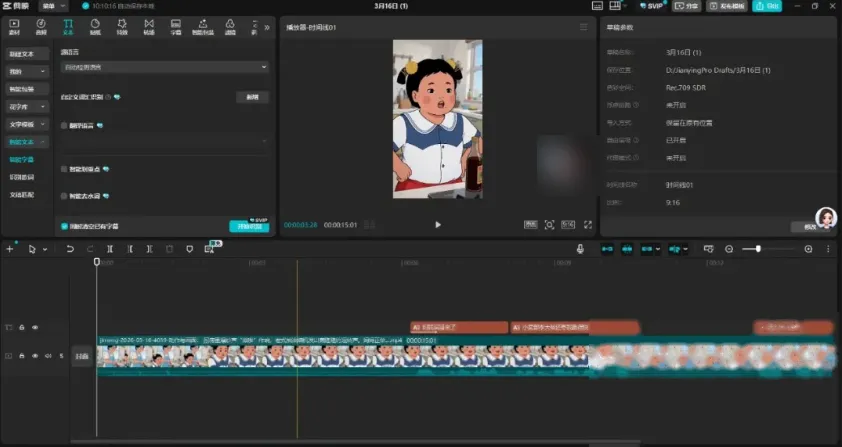Open the Effects tab with star icon
Image resolution: width=842 pixels, height=447 pixels.
tap(122, 27)
